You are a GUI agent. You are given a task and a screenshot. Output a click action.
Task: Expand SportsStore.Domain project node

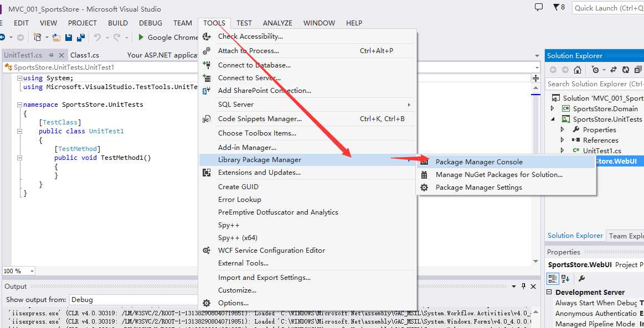click(x=553, y=108)
